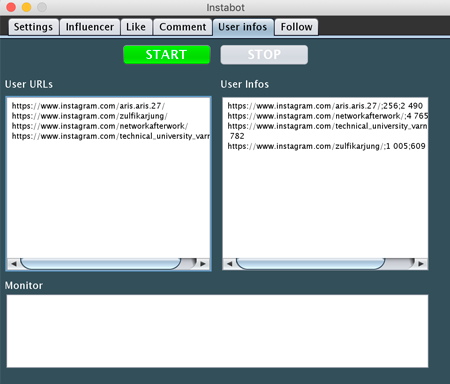Open the Settings tab

click(x=33, y=27)
